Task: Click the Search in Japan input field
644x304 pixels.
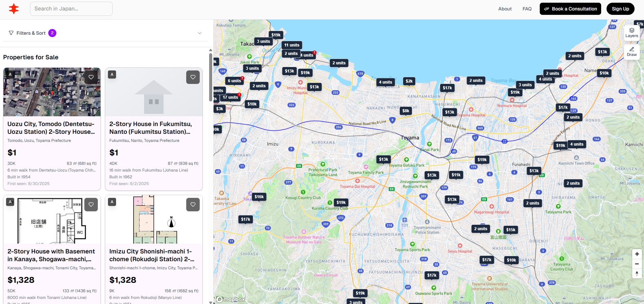Action: pyautogui.click(x=71, y=9)
